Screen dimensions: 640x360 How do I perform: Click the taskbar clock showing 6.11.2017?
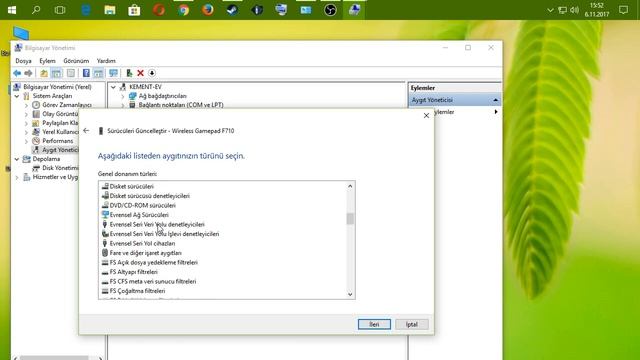pyautogui.click(x=596, y=10)
